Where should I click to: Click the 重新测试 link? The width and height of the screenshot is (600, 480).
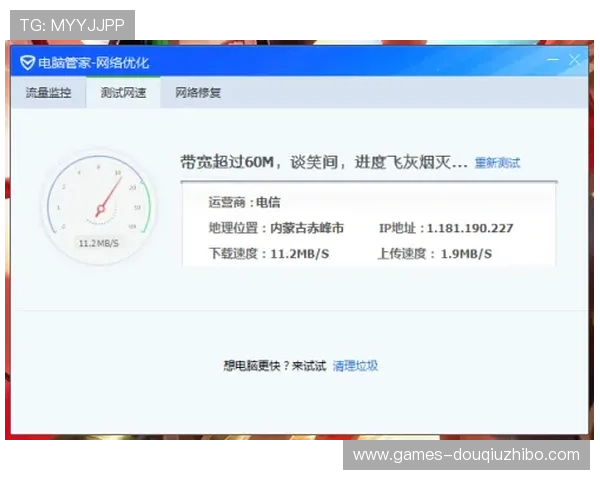tap(497, 163)
